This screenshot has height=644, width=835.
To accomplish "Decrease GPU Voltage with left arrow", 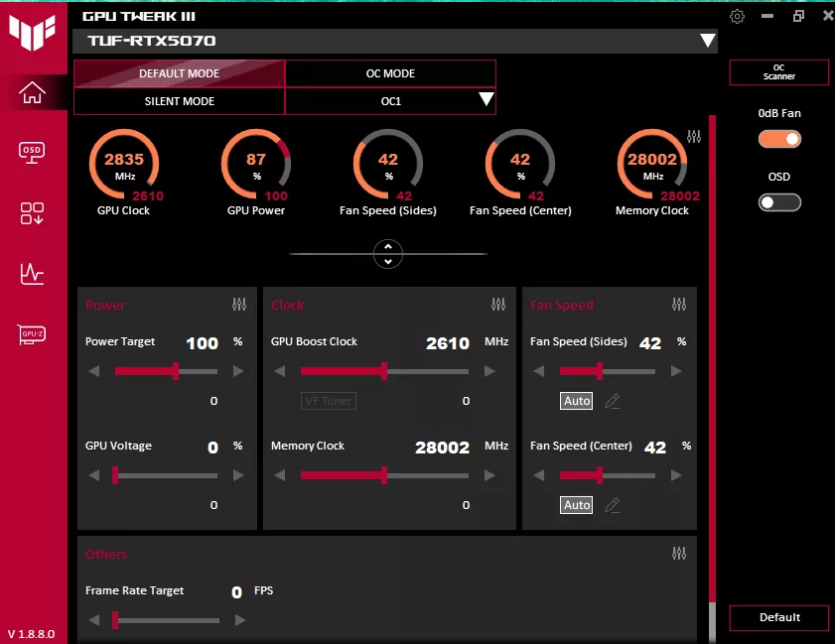I will coord(94,475).
